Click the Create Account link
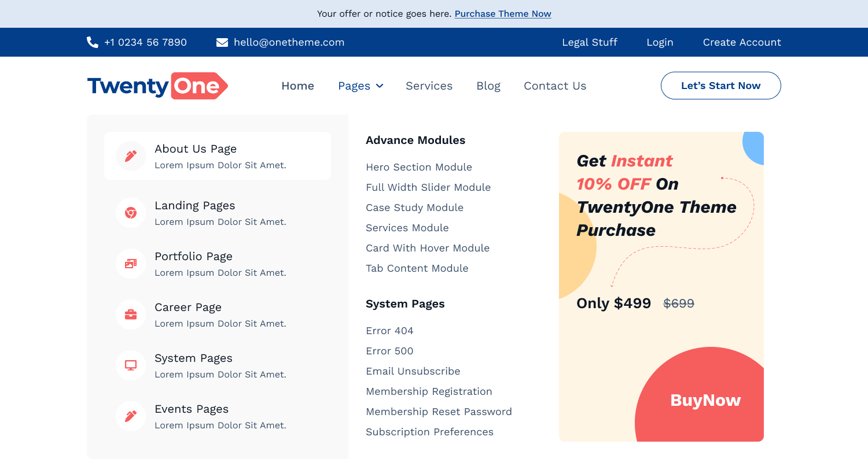The image size is (868, 459). click(742, 42)
